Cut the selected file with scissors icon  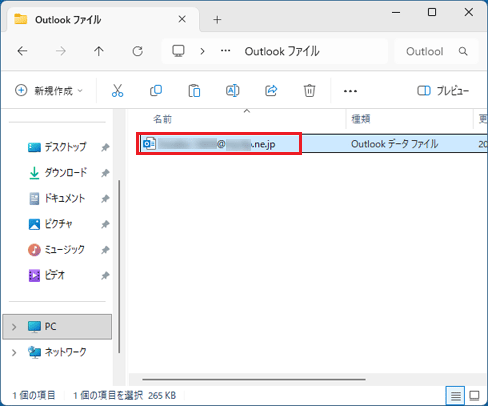point(117,91)
